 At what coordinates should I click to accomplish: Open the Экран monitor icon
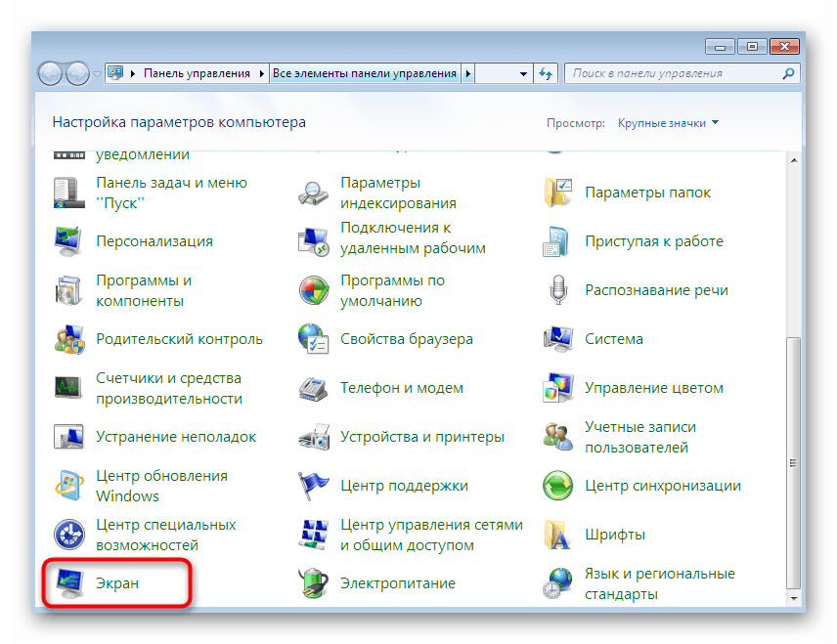point(68,583)
